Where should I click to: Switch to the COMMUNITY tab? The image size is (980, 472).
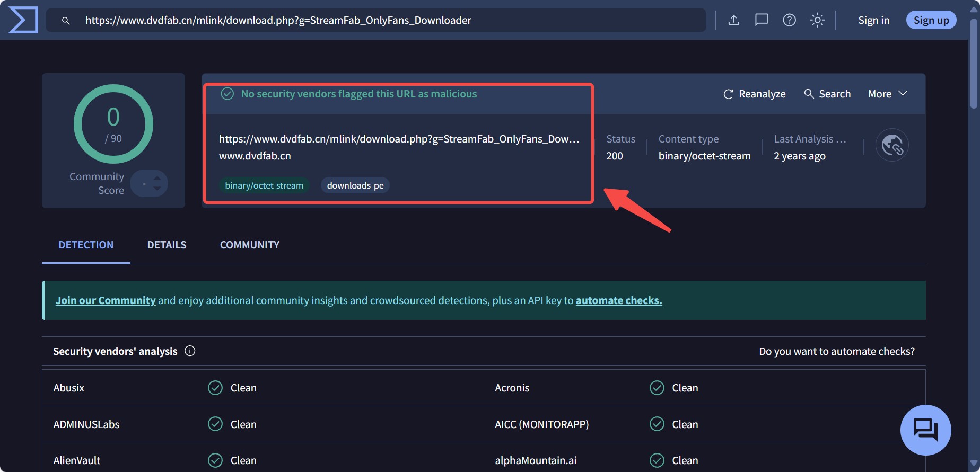pyautogui.click(x=249, y=245)
